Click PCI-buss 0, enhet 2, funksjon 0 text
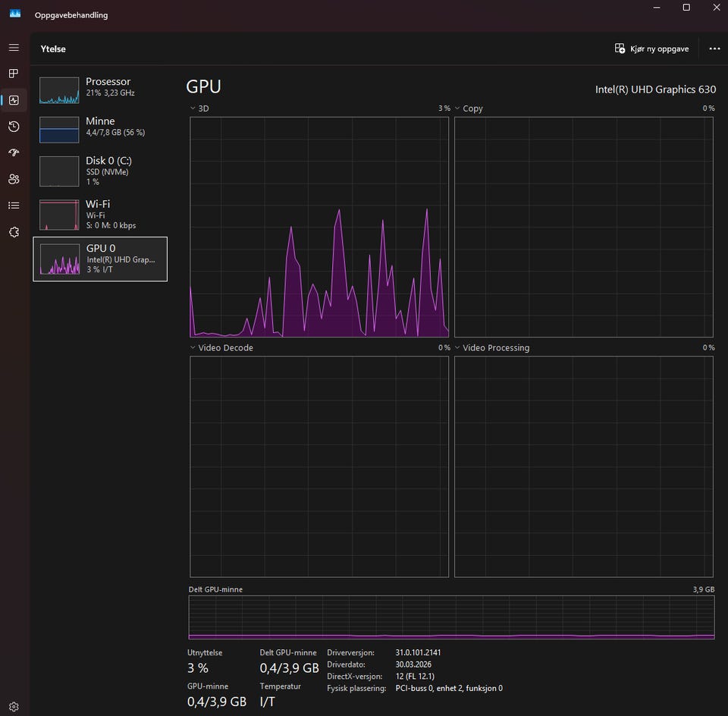Image resolution: width=728 pixels, height=716 pixels. coord(449,688)
